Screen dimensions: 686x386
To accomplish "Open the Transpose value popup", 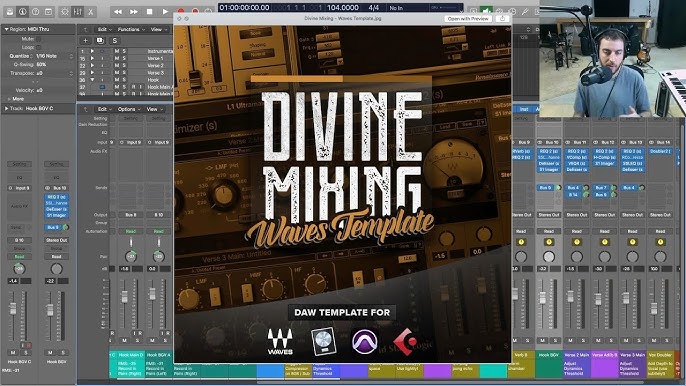I will [x=54, y=73].
